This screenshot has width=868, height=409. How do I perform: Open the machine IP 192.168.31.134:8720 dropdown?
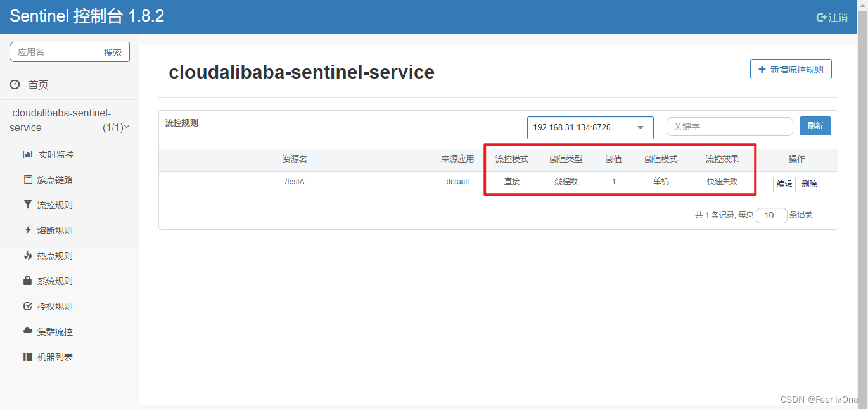(x=590, y=127)
